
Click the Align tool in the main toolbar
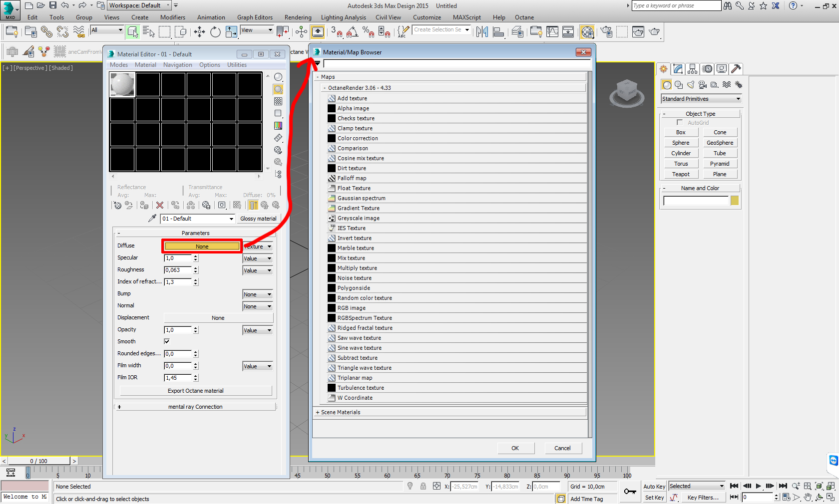tap(498, 32)
